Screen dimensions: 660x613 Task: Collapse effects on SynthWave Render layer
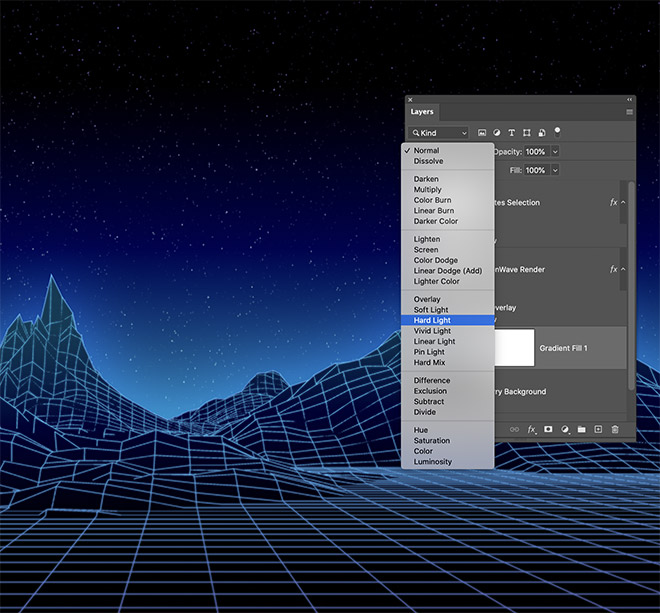624,269
